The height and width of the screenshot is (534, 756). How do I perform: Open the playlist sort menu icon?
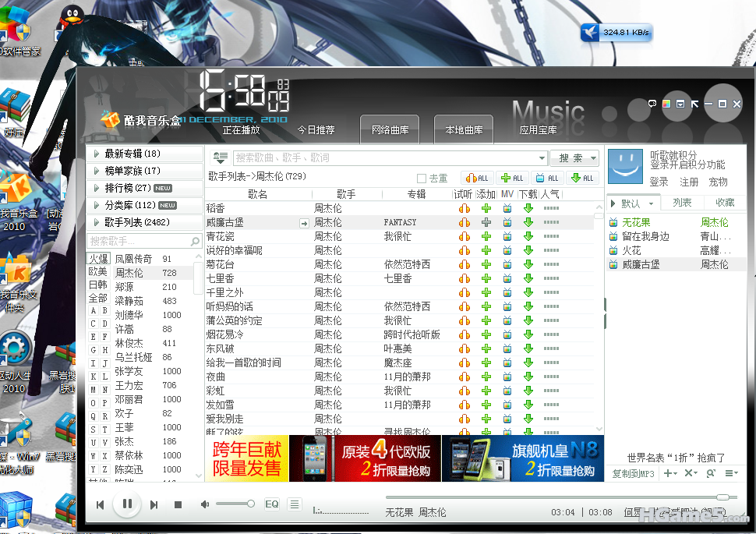tap(732, 473)
